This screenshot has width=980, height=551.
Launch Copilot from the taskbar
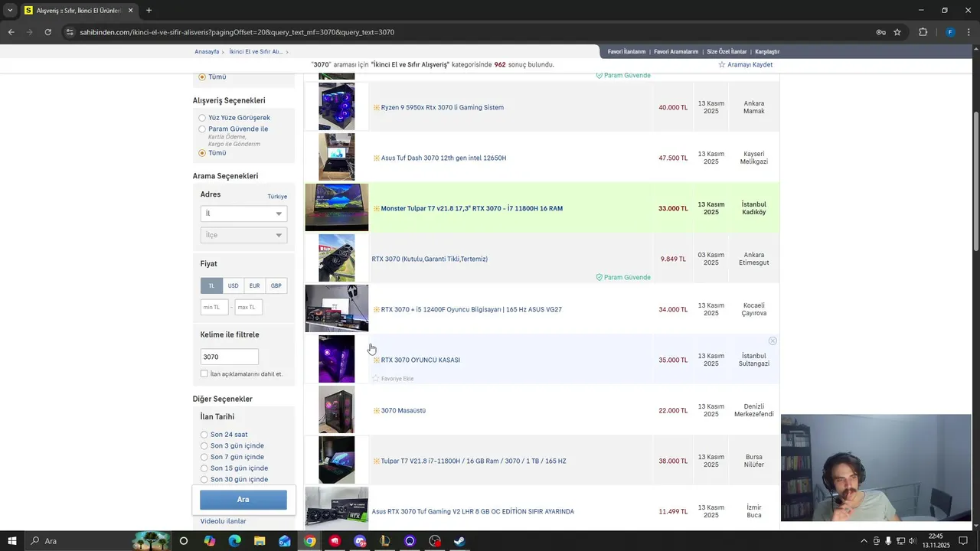click(x=209, y=541)
